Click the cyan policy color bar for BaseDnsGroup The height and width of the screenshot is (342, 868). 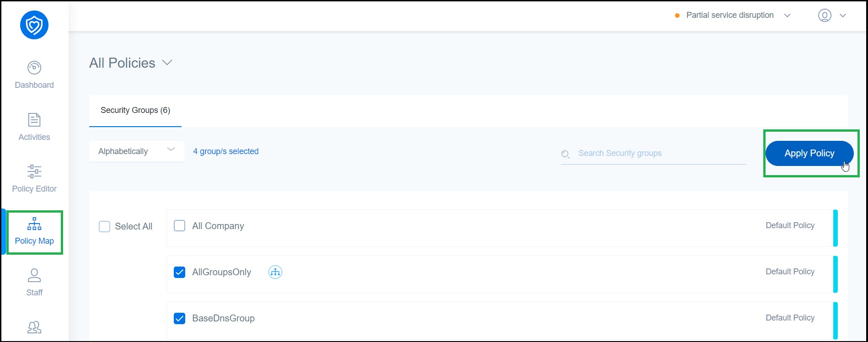tap(836, 321)
